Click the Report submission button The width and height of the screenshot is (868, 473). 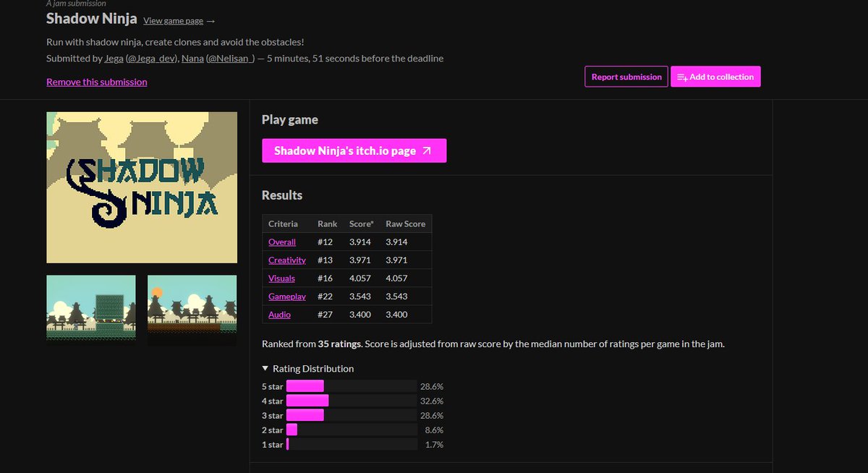626,77
